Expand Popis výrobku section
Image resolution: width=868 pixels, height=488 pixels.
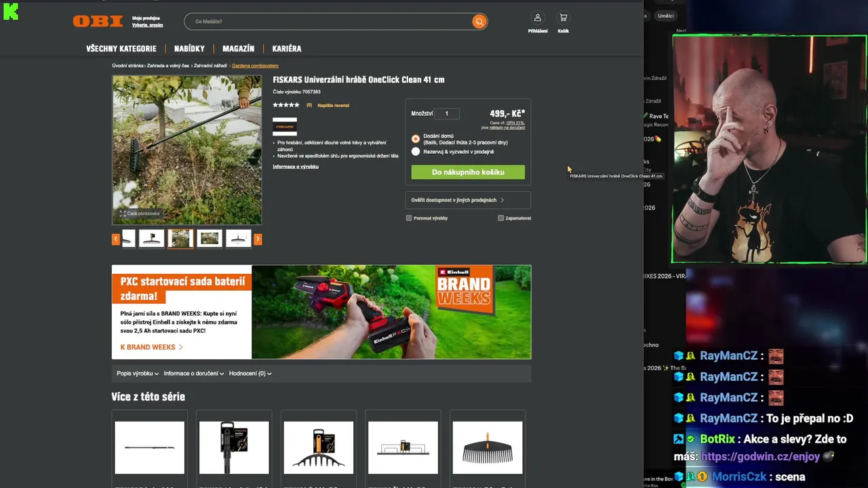tap(138, 373)
